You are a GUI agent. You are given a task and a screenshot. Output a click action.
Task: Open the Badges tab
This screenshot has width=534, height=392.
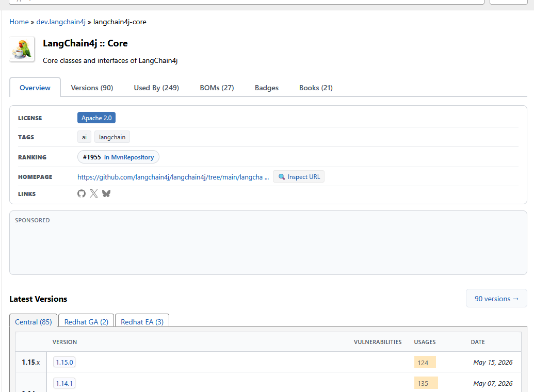click(x=267, y=88)
